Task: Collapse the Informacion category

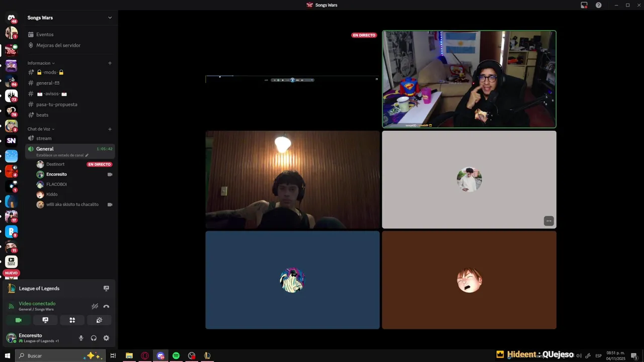Action: pos(41,63)
